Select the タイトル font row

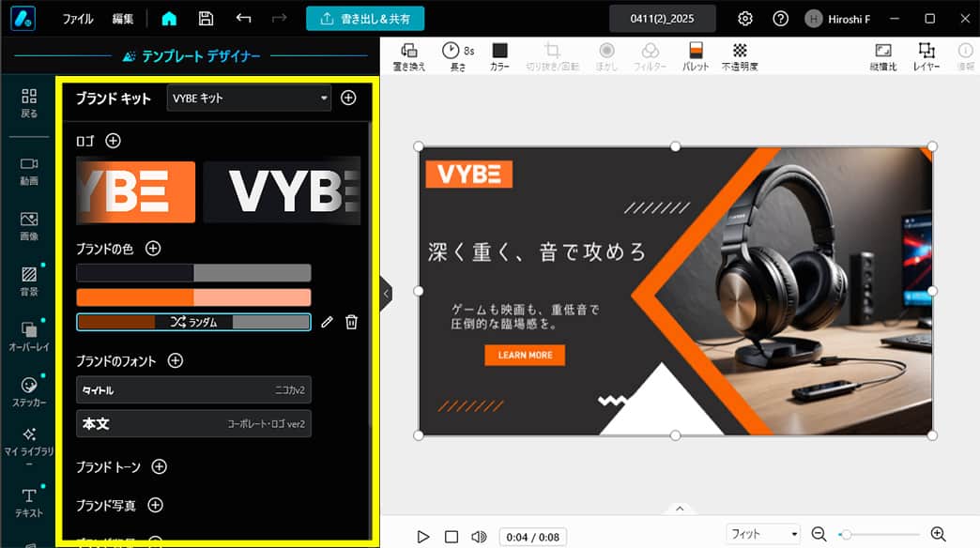click(x=193, y=390)
